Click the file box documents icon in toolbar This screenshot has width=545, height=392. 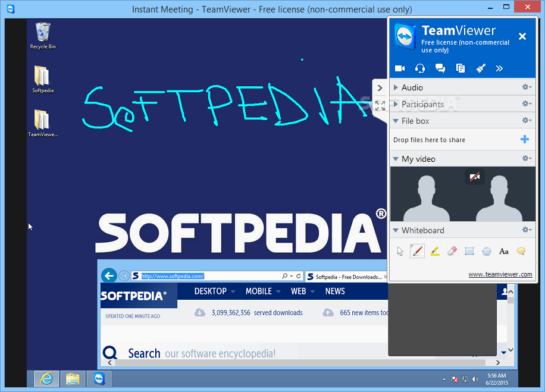point(460,68)
